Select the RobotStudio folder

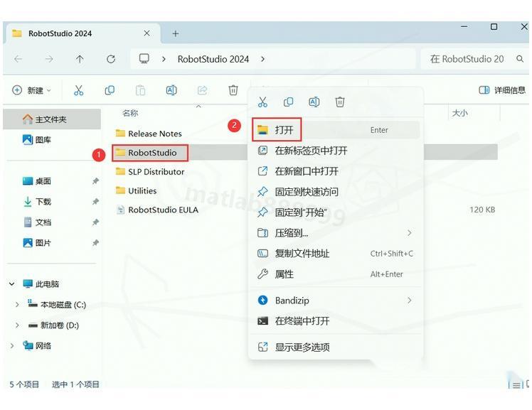coord(146,153)
